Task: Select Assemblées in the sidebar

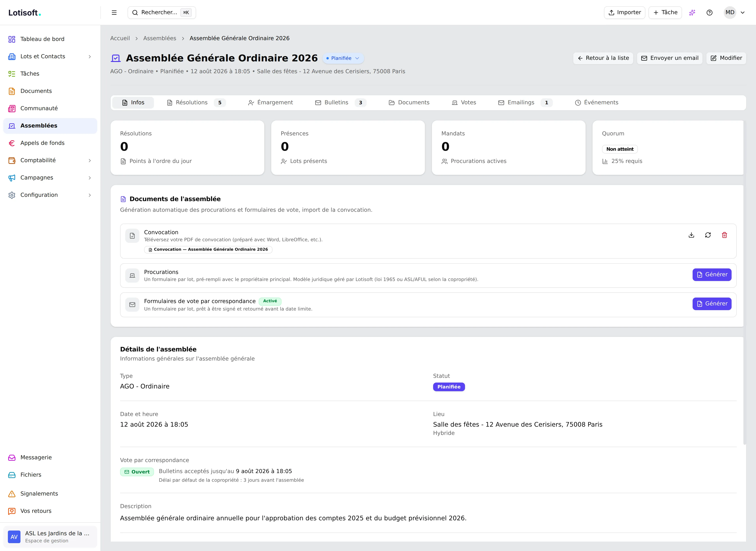Action: pyautogui.click(x=50, y=126)
